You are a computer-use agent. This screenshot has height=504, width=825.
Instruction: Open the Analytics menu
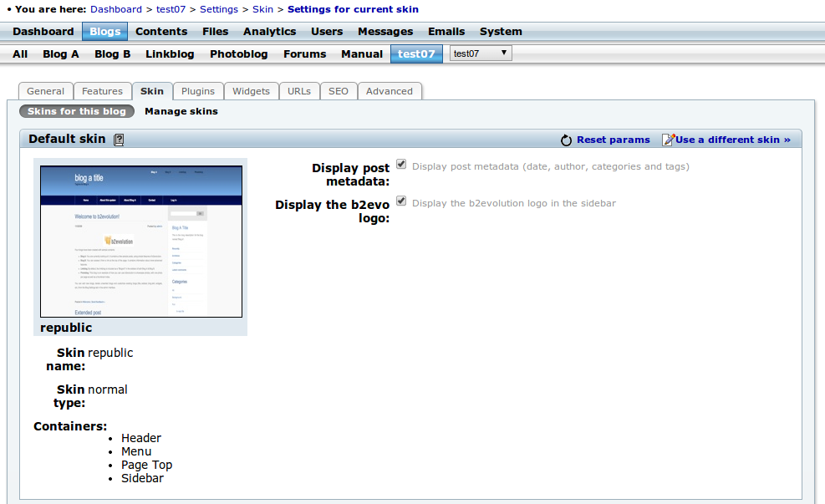(269, 32)
